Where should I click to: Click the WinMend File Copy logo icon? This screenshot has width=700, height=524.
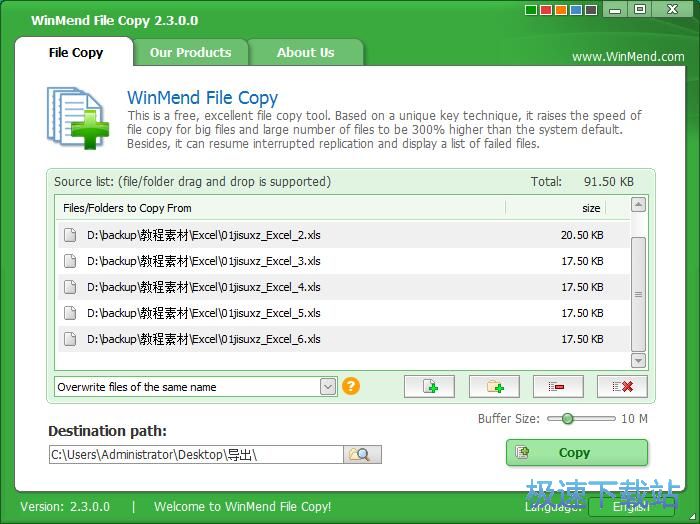pyautogui.click(x=78, y=118)
